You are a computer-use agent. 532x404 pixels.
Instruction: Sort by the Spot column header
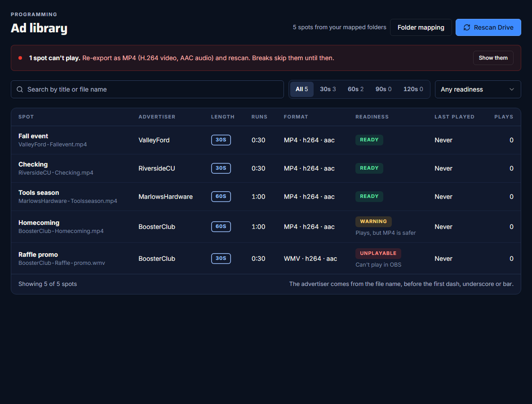26,117
